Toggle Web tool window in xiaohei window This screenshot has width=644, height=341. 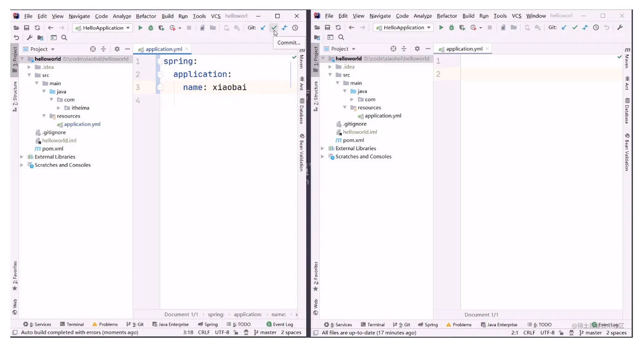pos(316,307)
